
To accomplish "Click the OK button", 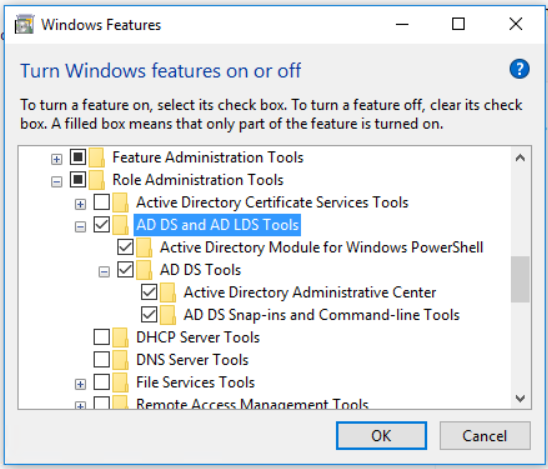I will tap(381, 436).
